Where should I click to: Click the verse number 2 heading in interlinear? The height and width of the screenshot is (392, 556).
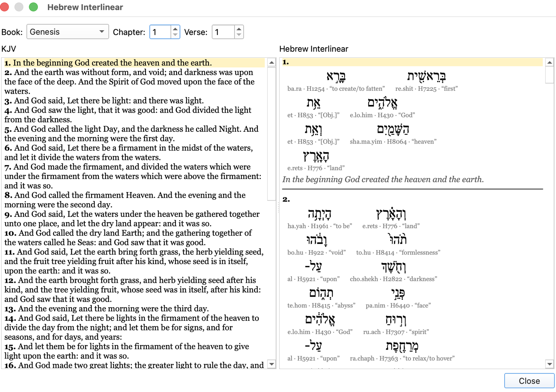pyautogui.click(x=286, y=199)
